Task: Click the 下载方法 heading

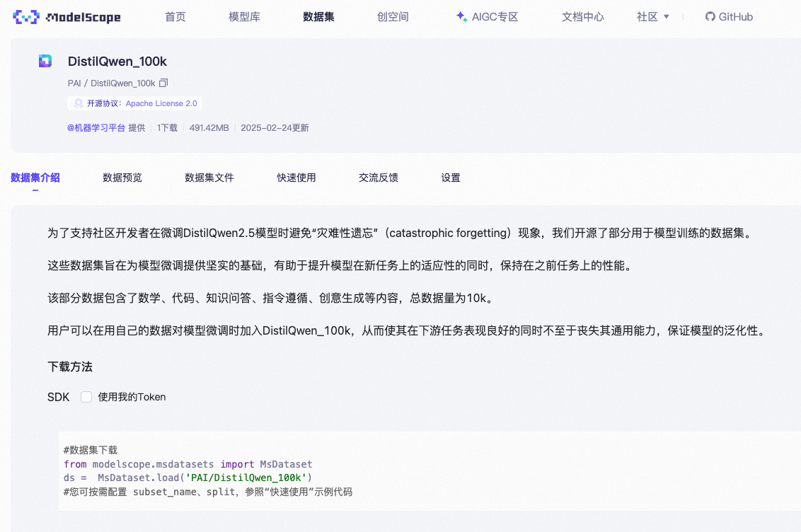Action: pyautogui.click(x=70, y=366)
